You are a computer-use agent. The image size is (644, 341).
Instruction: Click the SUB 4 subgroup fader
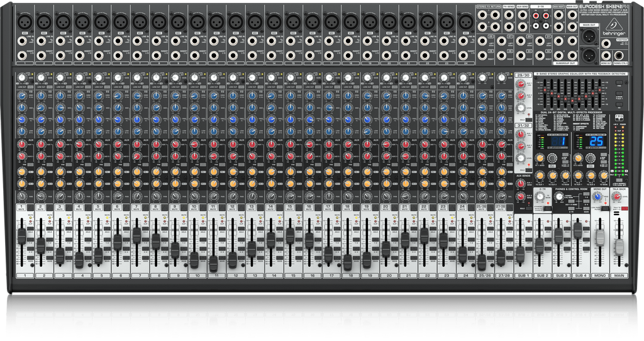point(578,230)
